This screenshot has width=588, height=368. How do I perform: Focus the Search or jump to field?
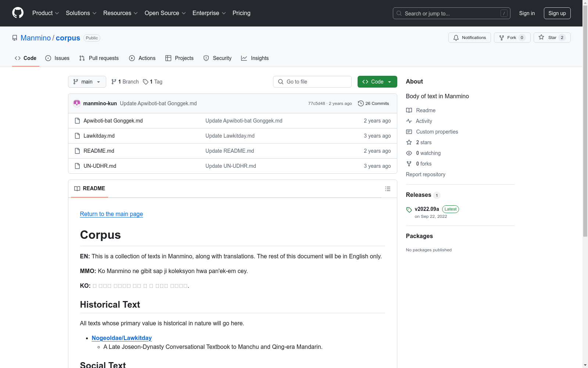[x=451, y=13]
